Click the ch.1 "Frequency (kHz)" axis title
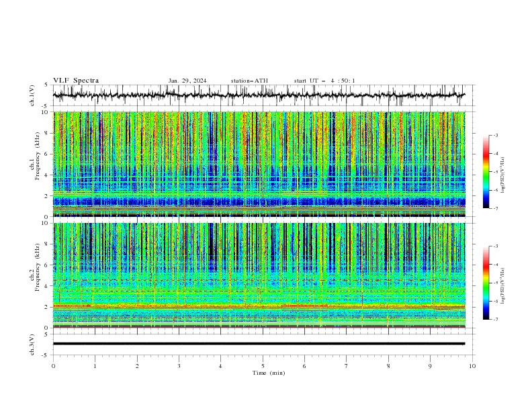The image size is (532, 411). [x=38, y=156]
